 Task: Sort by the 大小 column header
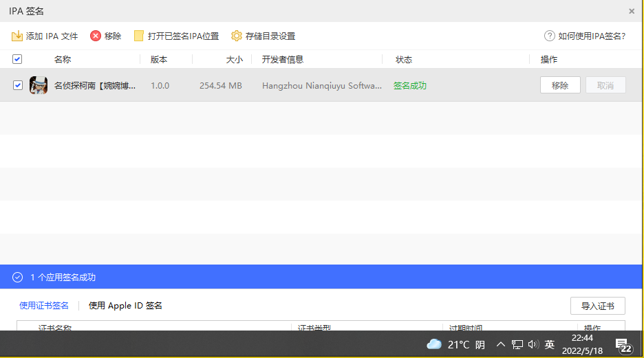(235, 60)
